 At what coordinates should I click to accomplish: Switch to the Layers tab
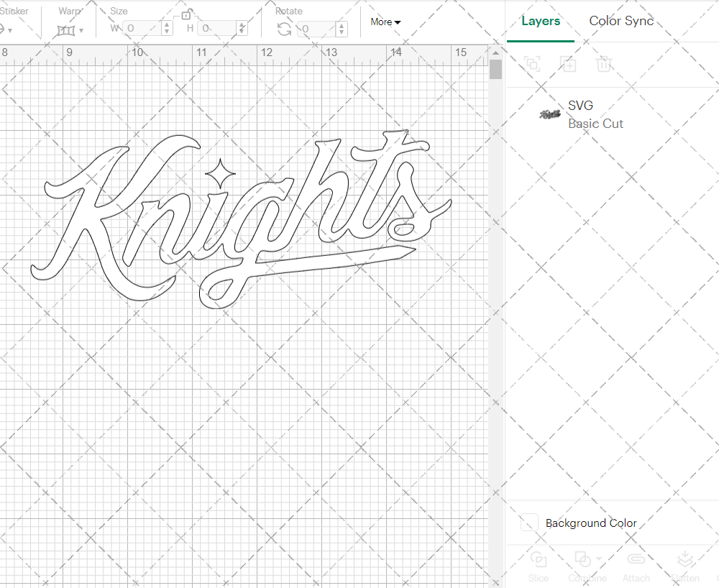541,21
